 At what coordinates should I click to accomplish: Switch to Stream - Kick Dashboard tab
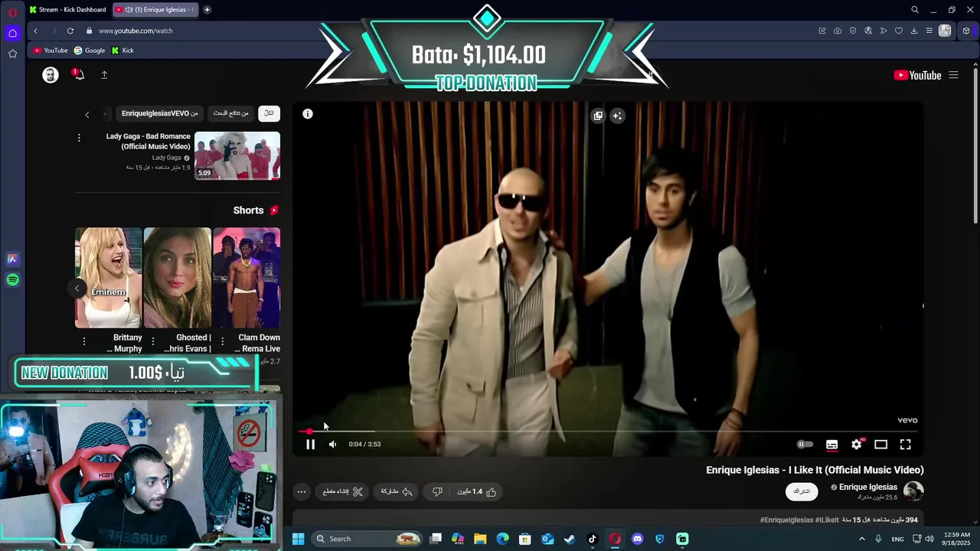point(67,10)
